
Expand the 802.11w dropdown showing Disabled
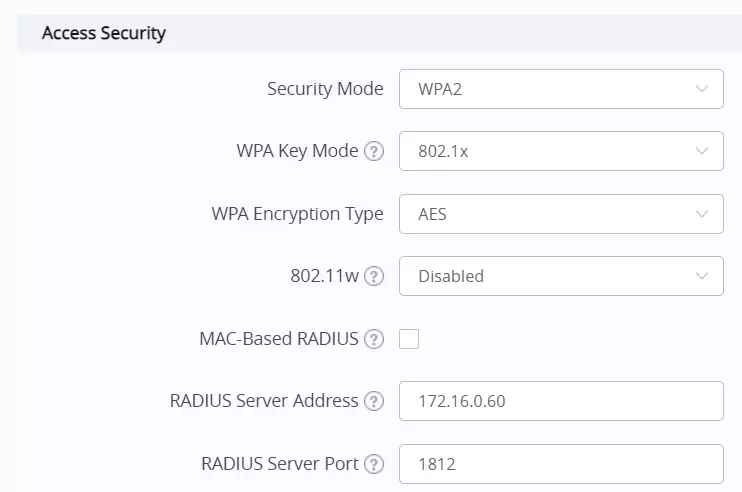click(x=561, y=276)
